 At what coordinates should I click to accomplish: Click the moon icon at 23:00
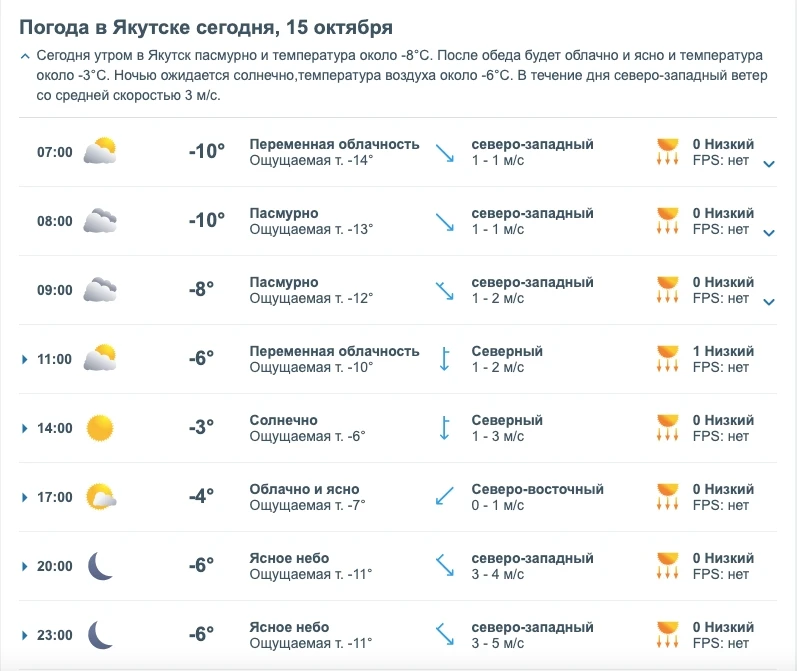[x=100, y=635]
